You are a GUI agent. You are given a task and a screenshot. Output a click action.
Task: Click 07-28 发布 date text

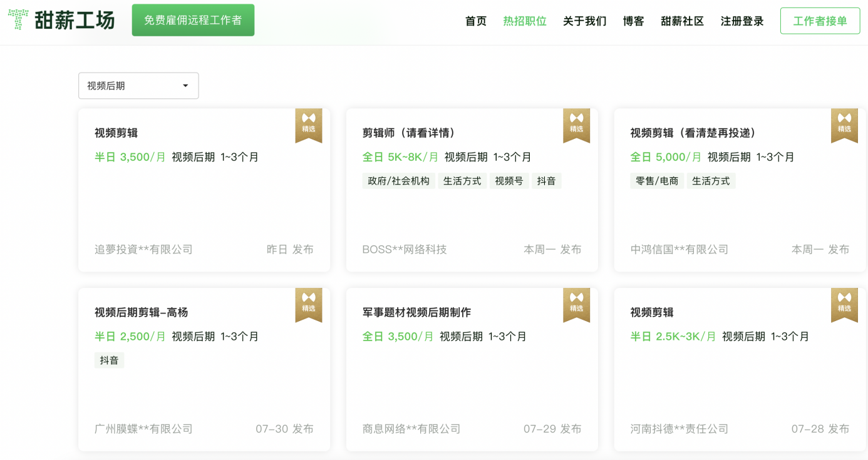[820, 429]
